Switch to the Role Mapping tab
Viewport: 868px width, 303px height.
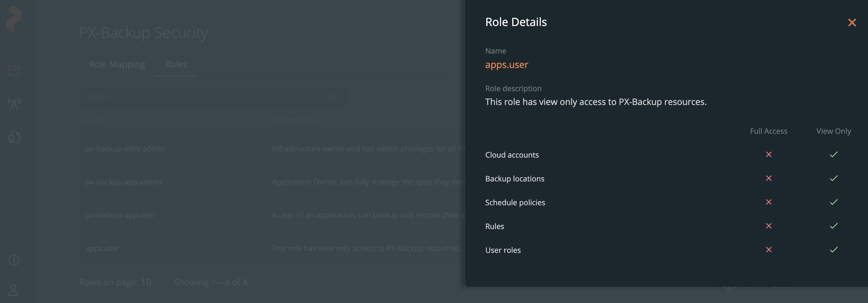pyautogui.click(x=117, y=64)
